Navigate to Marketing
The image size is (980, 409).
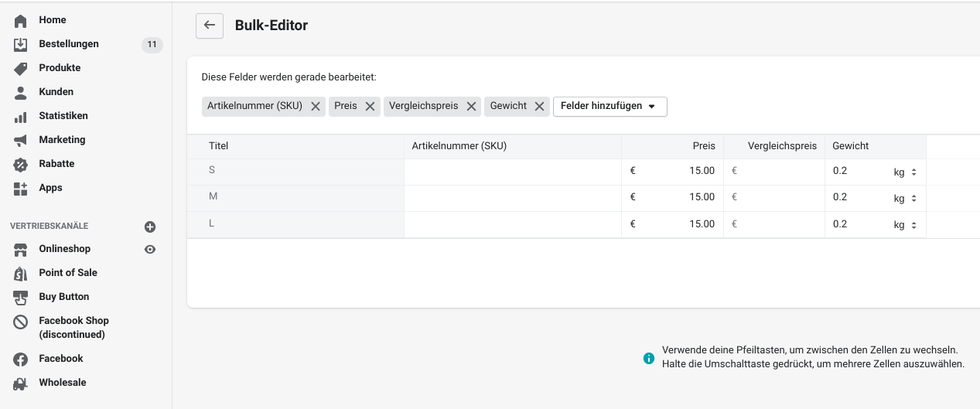pos(62,140)
